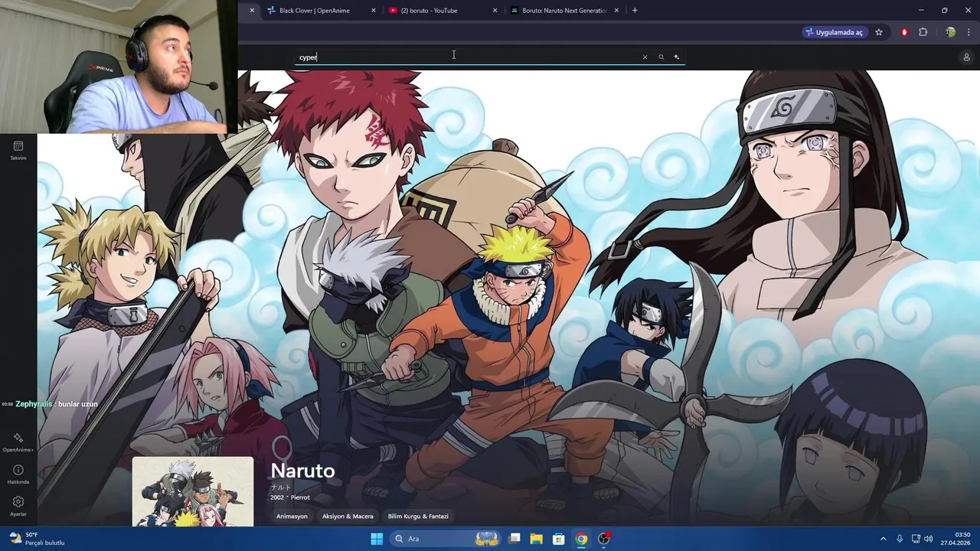Screen dimensions: 980x551
Task: Close the Black Clover | OpenAnime tab
Action: tap(374, 11)
